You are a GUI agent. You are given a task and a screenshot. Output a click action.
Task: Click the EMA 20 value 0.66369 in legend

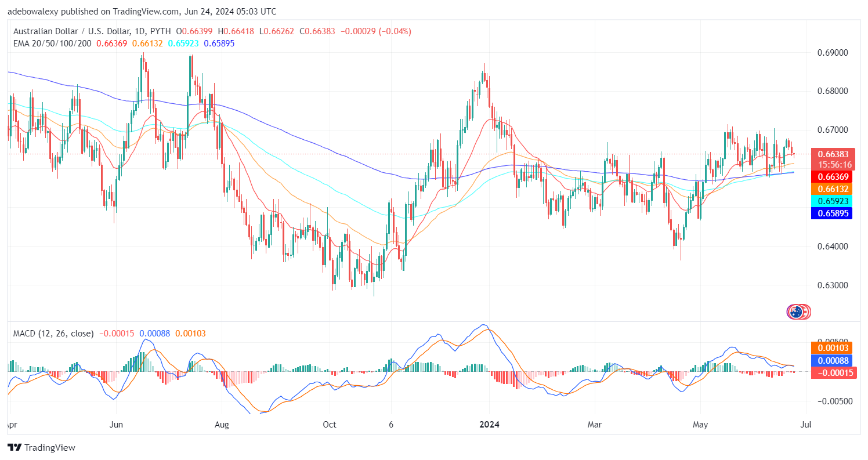112,43
